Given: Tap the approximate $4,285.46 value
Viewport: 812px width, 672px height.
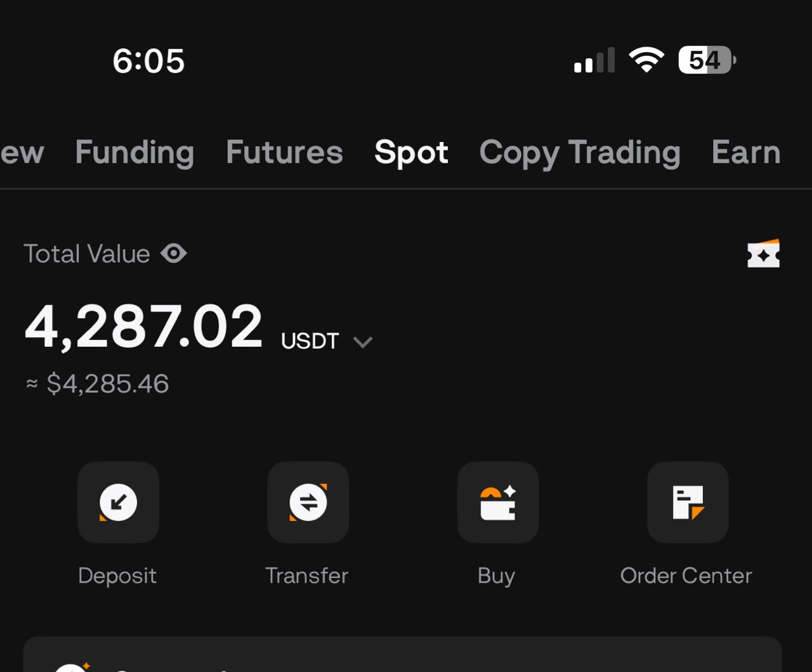Looking at the screenshot, I should tap(107, 384).
